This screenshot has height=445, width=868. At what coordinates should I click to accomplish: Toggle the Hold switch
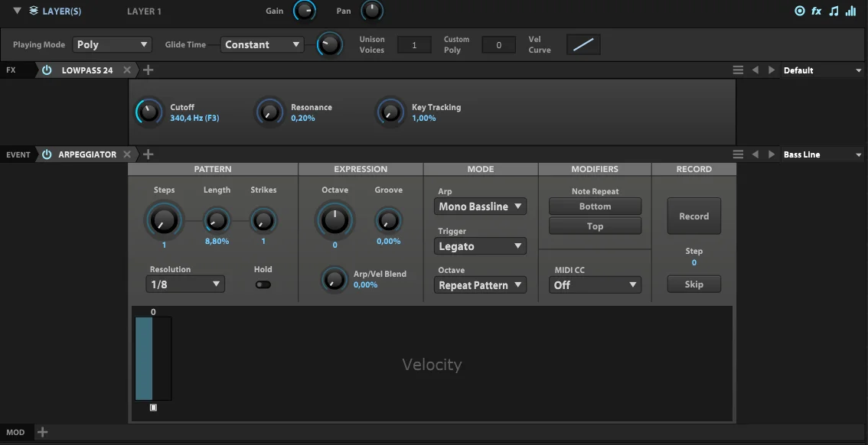[x=263, y=284]
